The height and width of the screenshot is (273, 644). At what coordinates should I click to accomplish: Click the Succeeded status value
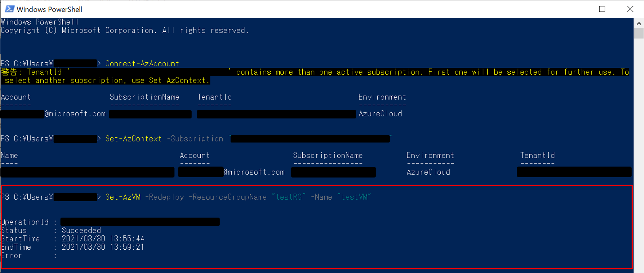[81, 230]
